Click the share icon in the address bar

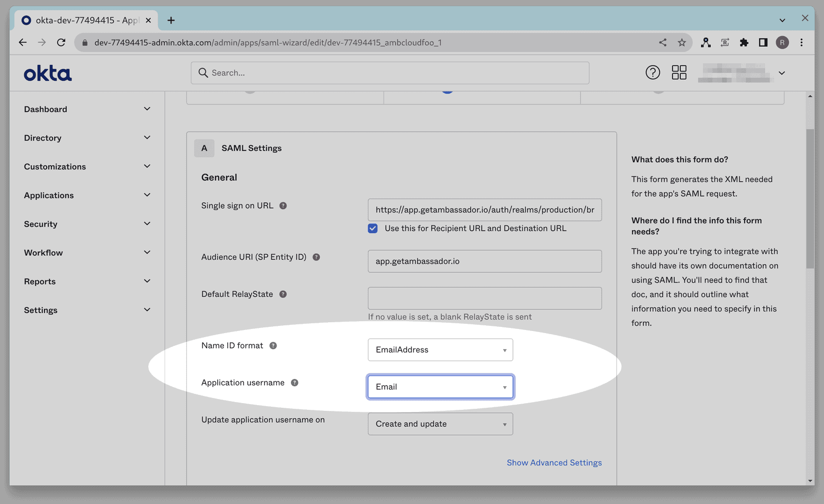663,42
